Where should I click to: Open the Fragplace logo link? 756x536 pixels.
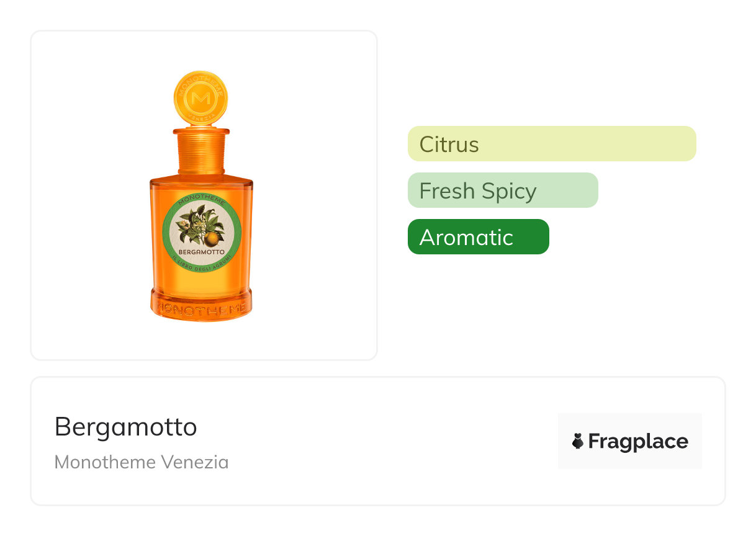pyautogui.click(x=630, y=441)
